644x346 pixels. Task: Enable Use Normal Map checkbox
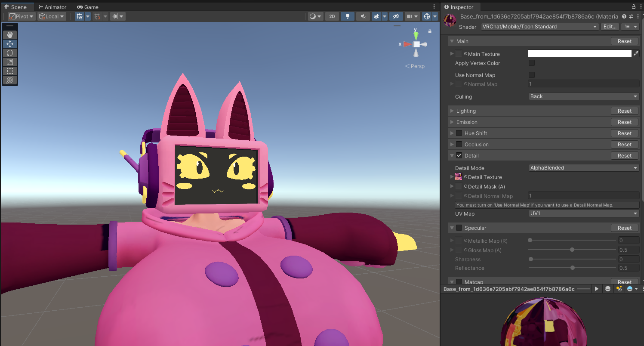coord(532,75)
